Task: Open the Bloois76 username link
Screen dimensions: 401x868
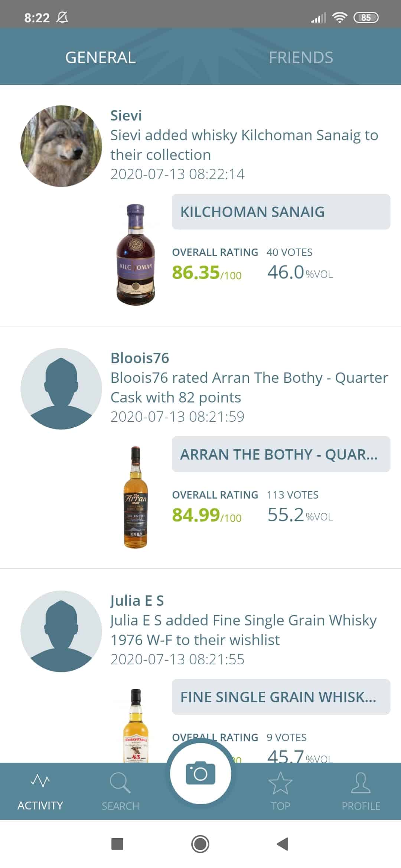Action: 140,358
